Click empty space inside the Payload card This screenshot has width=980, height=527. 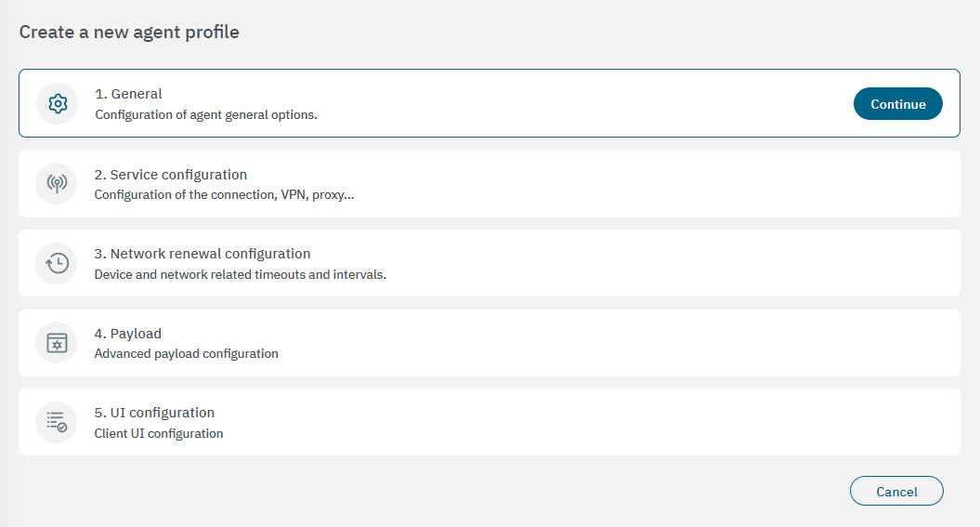pos(650,343)
